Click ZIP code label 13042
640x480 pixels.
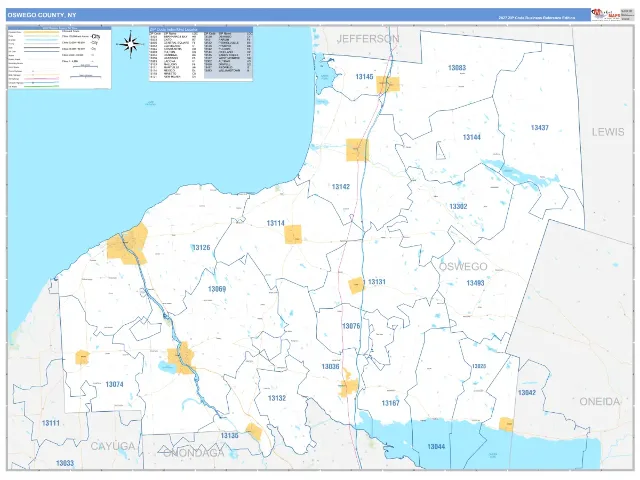pyautogui.click(x=527, y=393)
